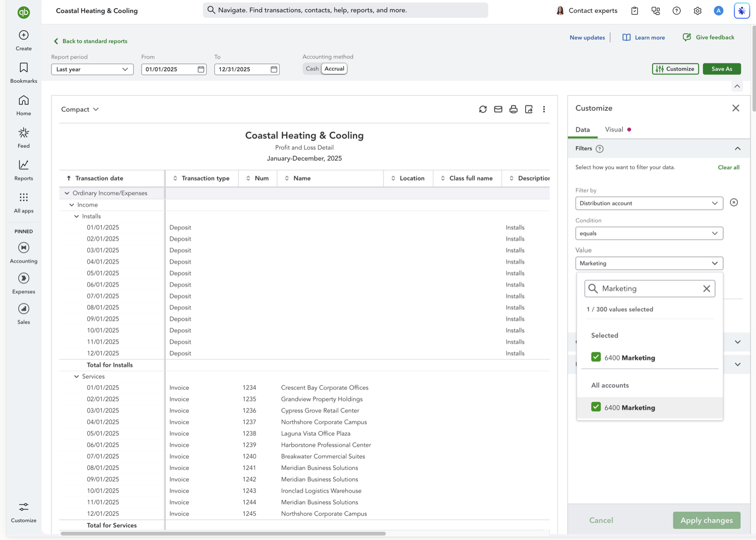
Task: Open the AI assistant sparkle icon
Action: [x=741, y=11]
